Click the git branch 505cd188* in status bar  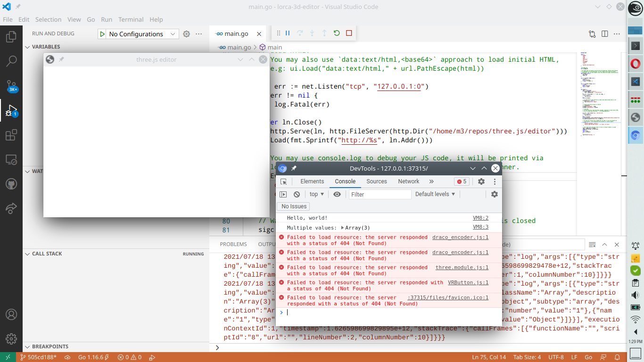38,357
